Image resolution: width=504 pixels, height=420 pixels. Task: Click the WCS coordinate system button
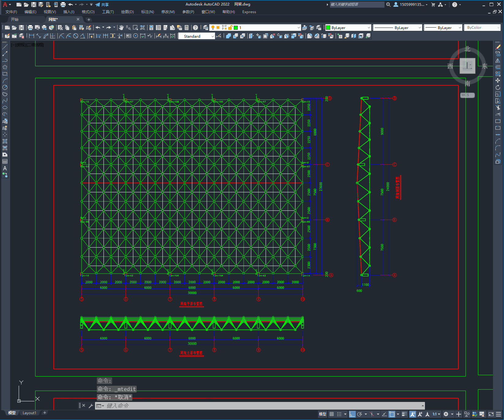(x=467, y=95)
